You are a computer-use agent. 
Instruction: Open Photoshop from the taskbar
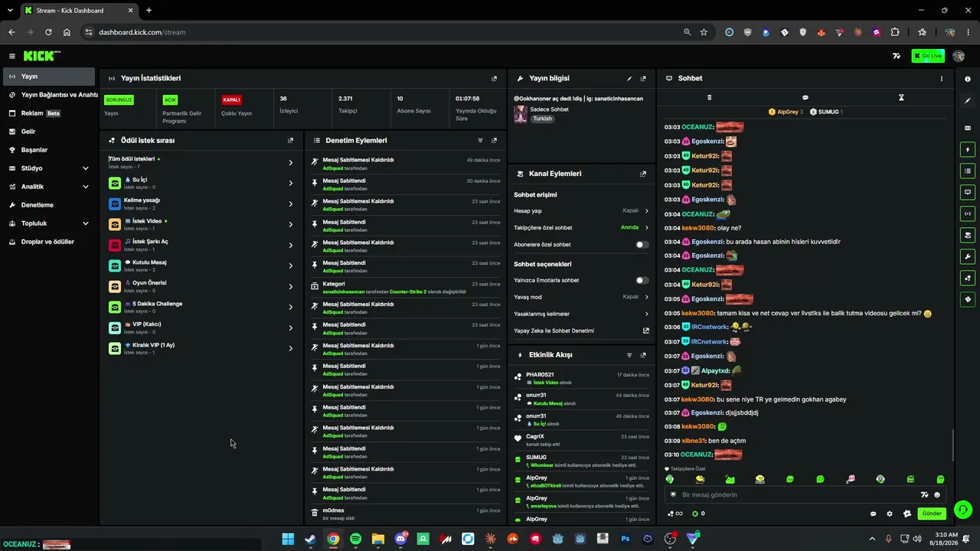(x=626, y=539)
